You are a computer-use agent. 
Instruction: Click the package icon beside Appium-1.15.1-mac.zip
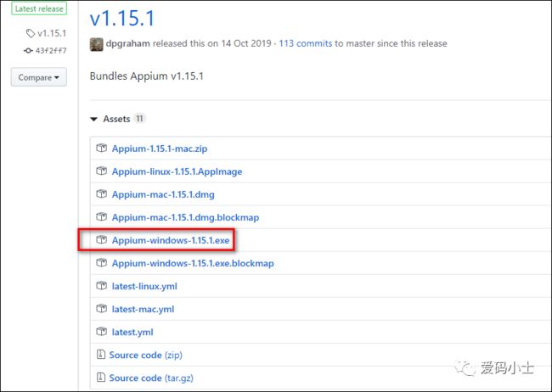(101, 148)
